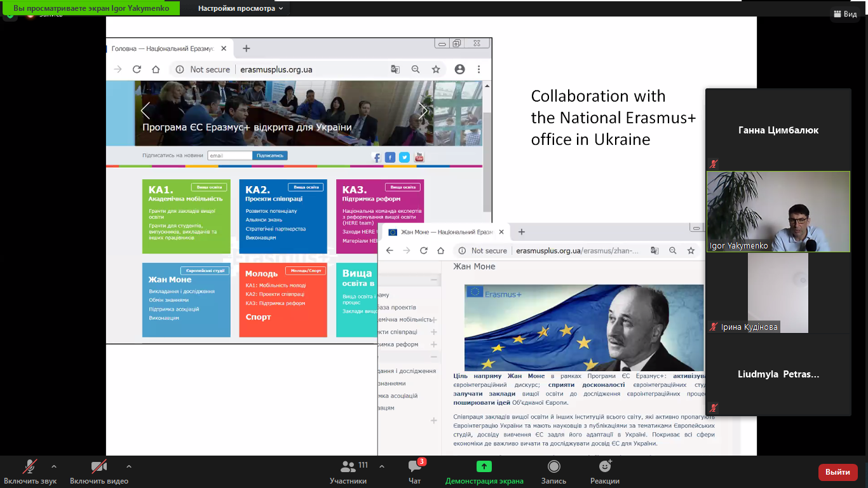
Task: Click the Головна Національний Еразмус browser tab
Action: tap(163, 48)
